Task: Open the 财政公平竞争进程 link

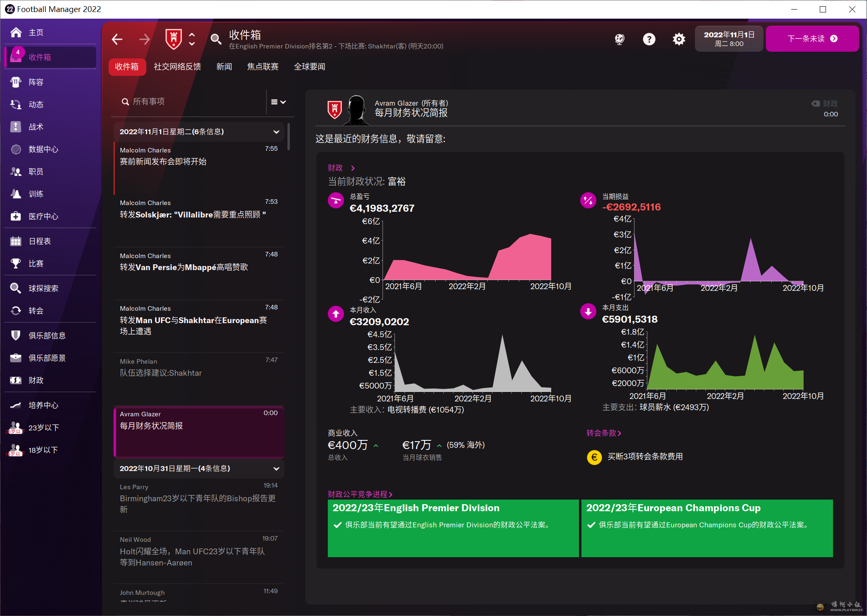Action: coord(359,494)
